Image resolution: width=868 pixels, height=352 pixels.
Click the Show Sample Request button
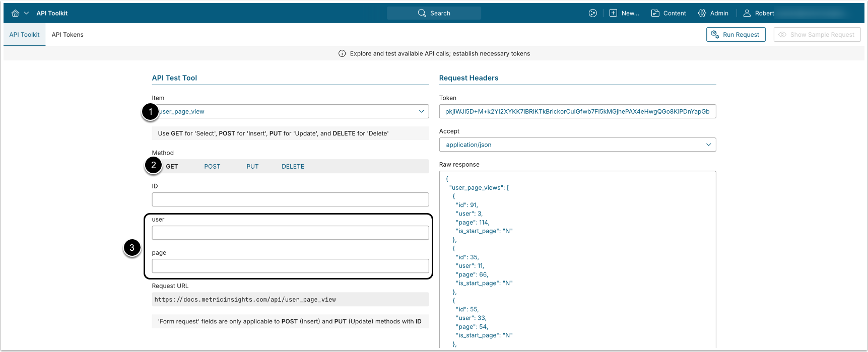(817, 35)
